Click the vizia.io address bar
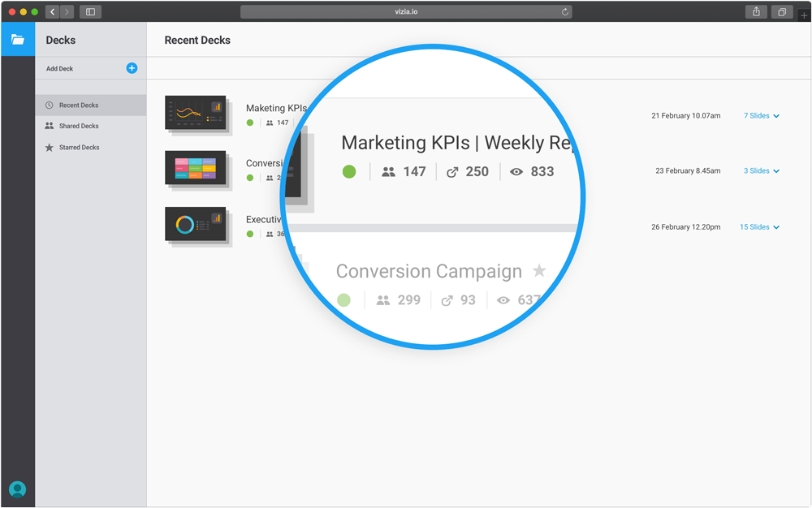The width and height of the screenshot is (812, 508). (x=406, y=12)
